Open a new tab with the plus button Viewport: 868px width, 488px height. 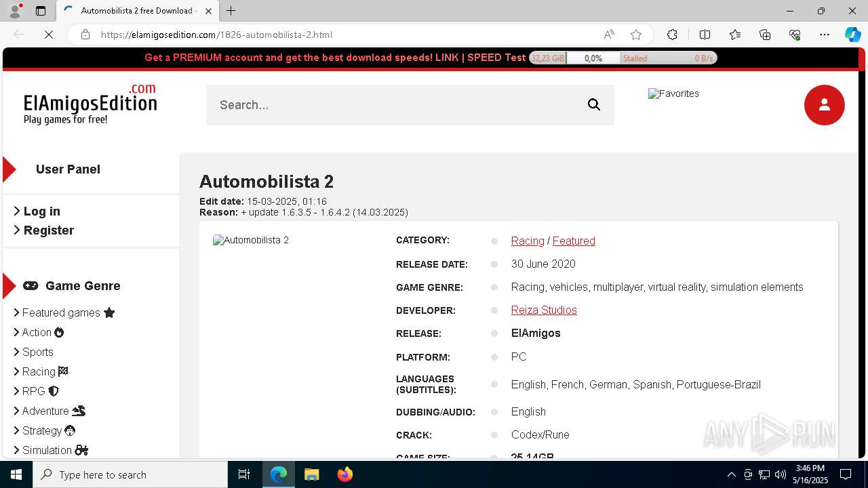click(x=231, y=11)
